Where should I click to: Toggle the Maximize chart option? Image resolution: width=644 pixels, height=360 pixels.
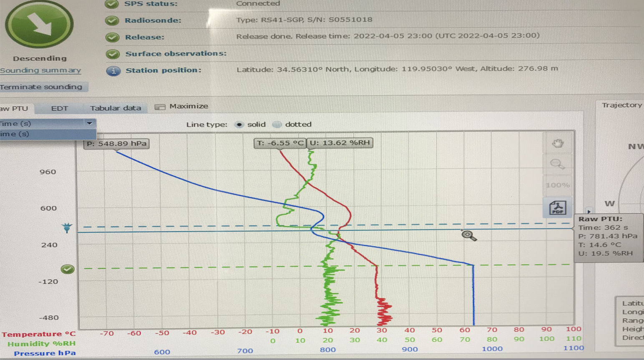point(160,107)
